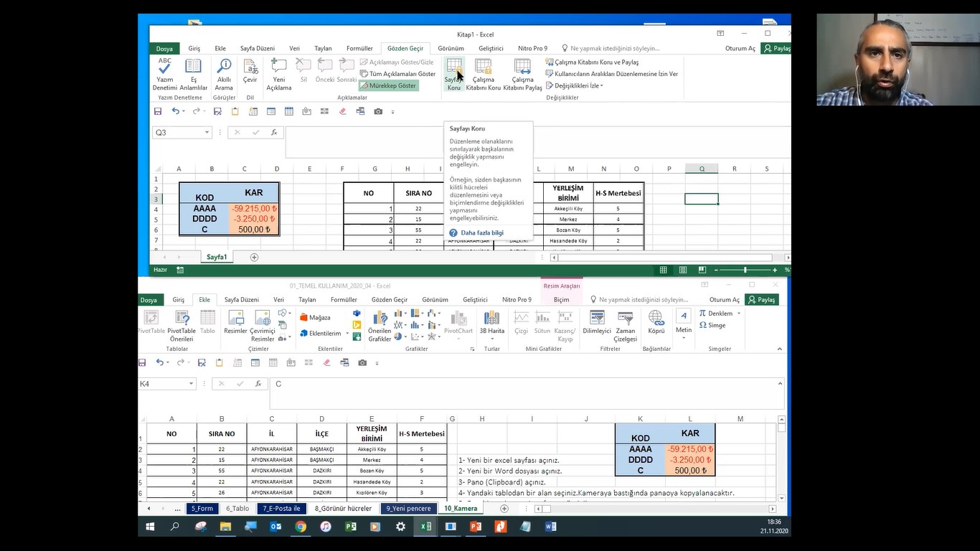980x551 pixels.
Task: Switch to Formüller tab in Kitap1
Action: pos(359,49)
